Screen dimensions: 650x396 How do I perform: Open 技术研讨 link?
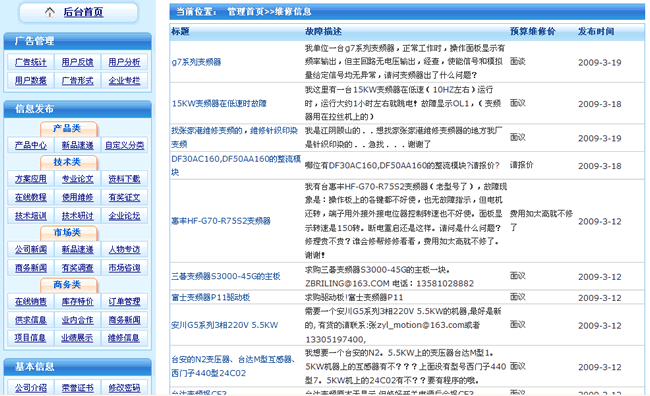click(x=78, y=216)
